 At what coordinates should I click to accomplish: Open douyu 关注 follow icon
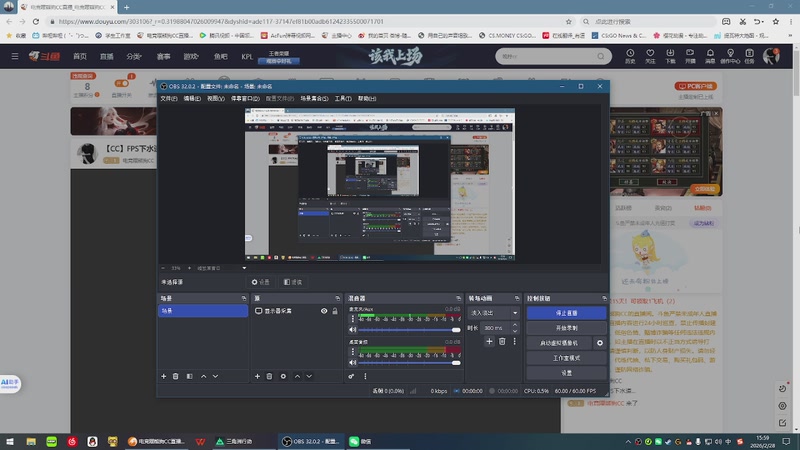650,56
